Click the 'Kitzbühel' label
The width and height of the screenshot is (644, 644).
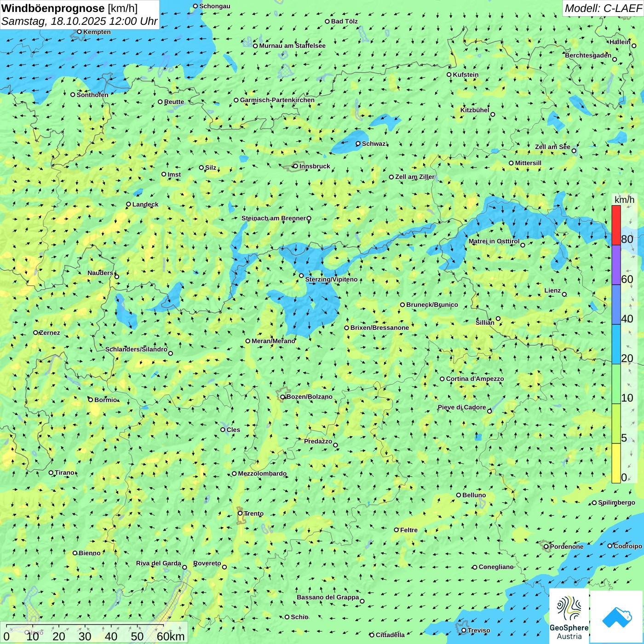pos(475,110)
